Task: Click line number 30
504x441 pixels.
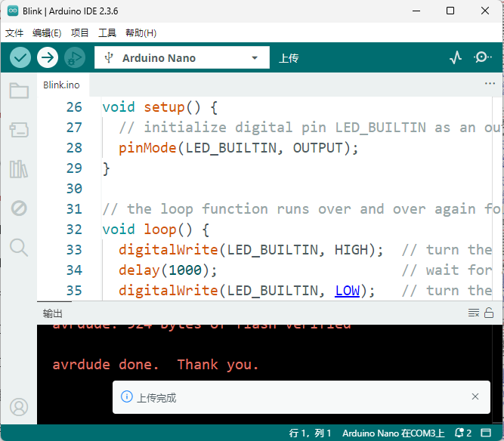Action: (x=74, y=189)
